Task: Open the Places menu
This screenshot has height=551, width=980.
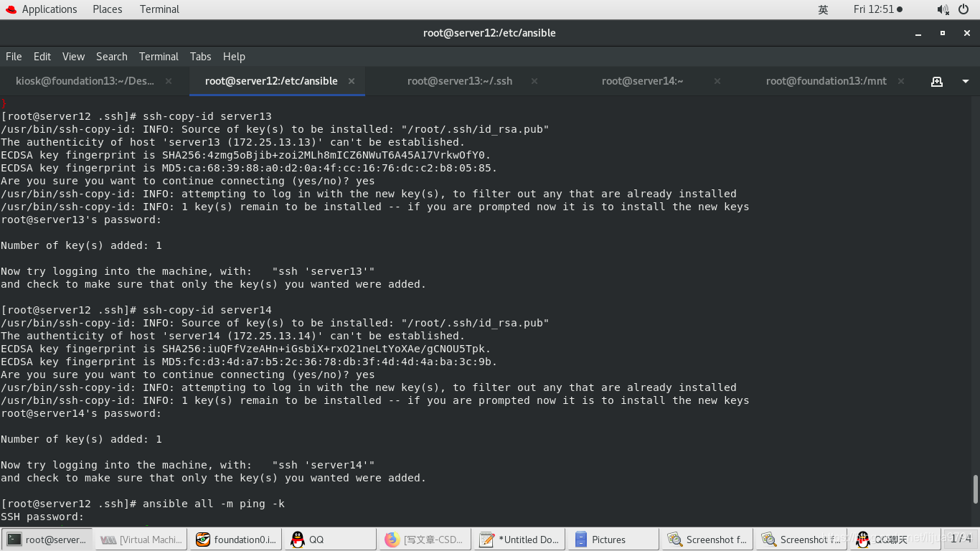Action: click(108, 9)
